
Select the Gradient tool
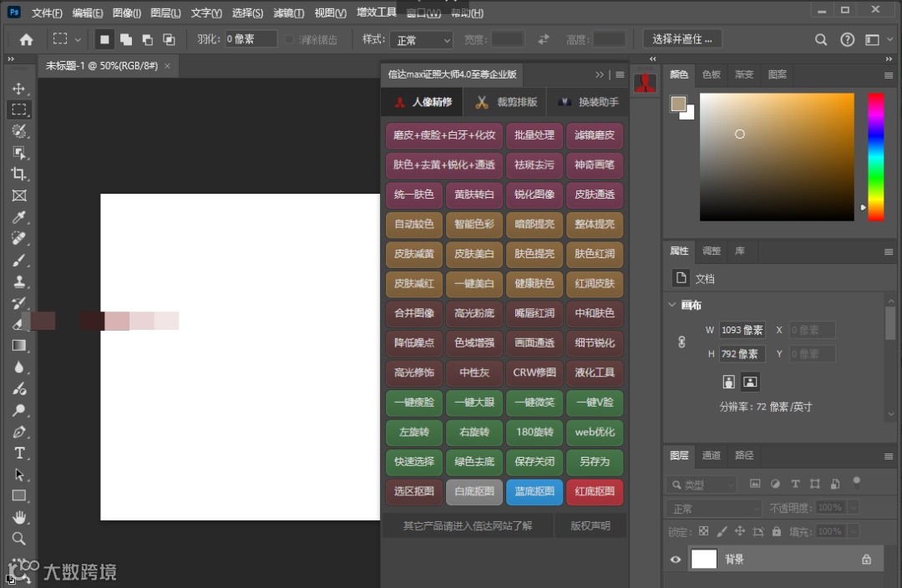pyautogui.click(x=19, y=346)
